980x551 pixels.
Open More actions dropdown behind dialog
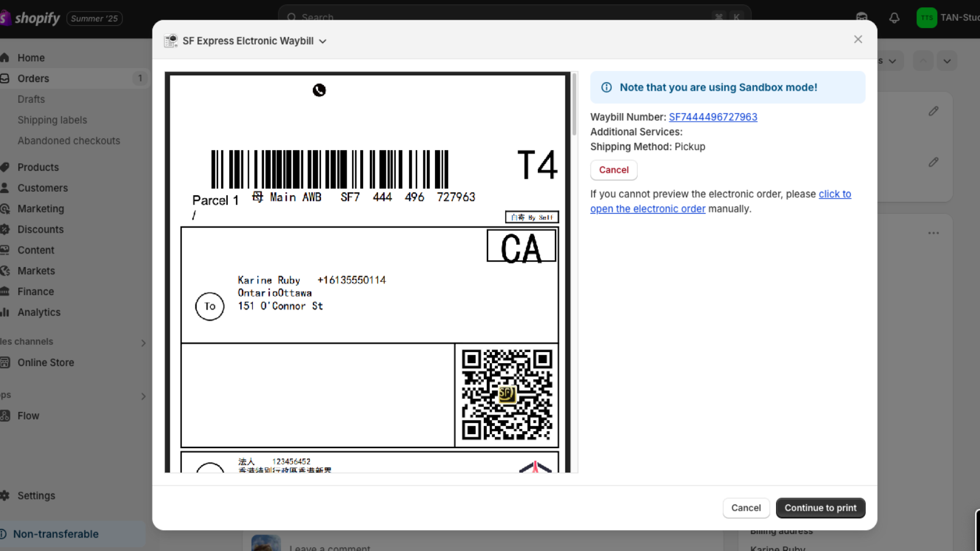[x=888, y=61]
